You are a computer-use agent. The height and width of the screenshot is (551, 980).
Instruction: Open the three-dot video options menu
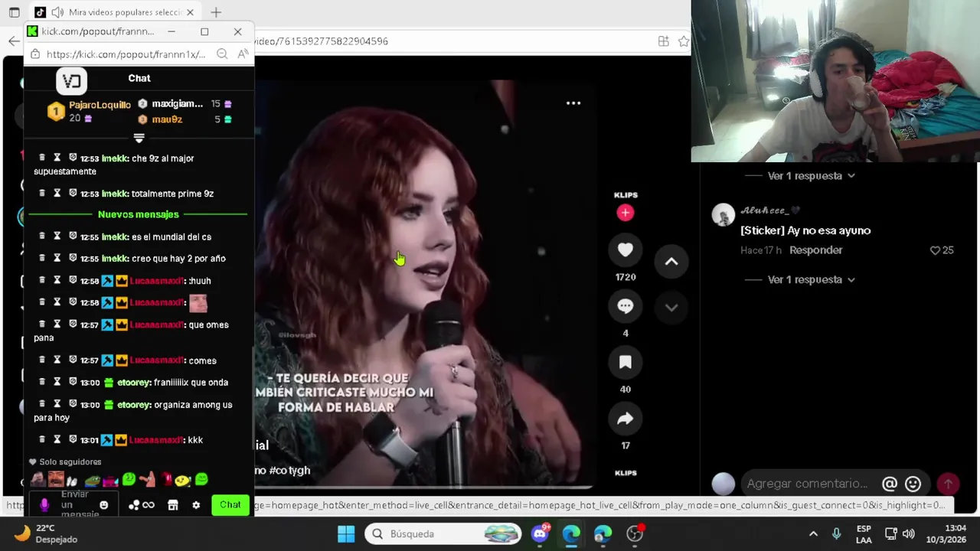click(573, 103)
